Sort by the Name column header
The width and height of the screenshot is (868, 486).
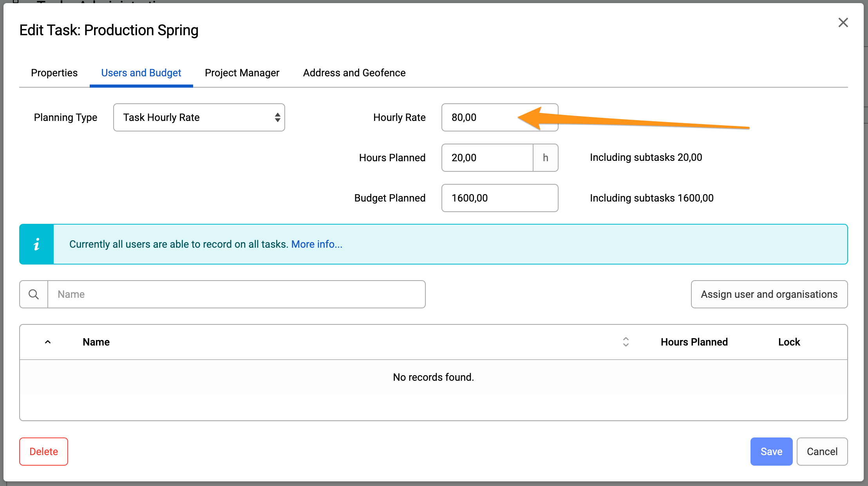(96, 342)
